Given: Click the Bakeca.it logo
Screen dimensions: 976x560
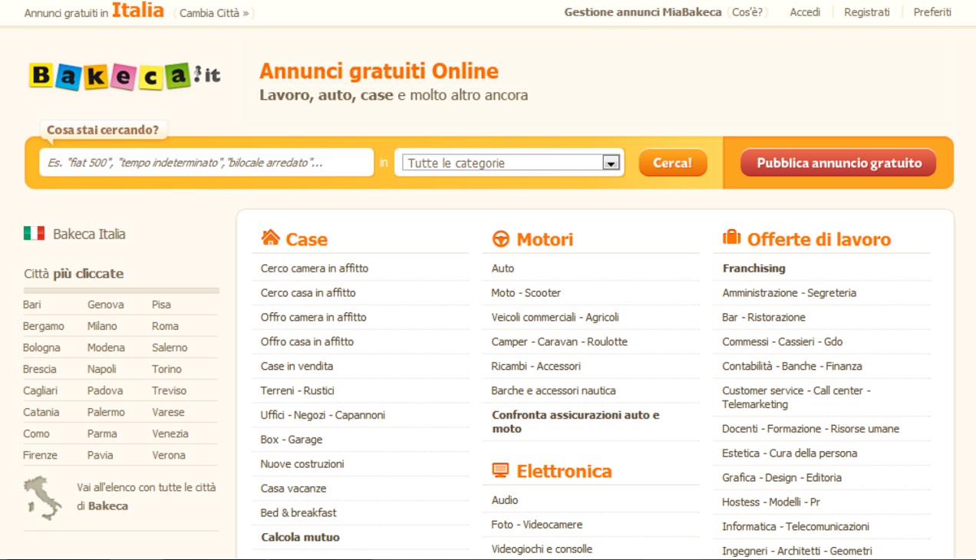Looking at the screenshot, I should point(125,75).
